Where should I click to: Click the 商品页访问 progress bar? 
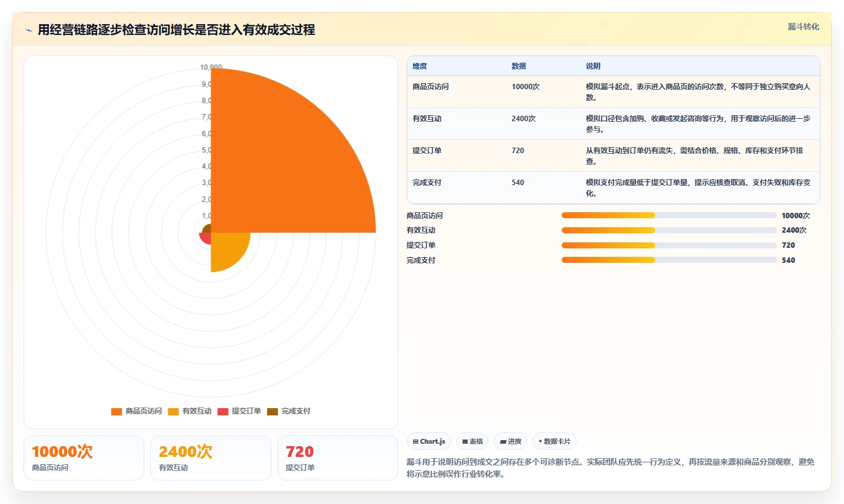669,215
